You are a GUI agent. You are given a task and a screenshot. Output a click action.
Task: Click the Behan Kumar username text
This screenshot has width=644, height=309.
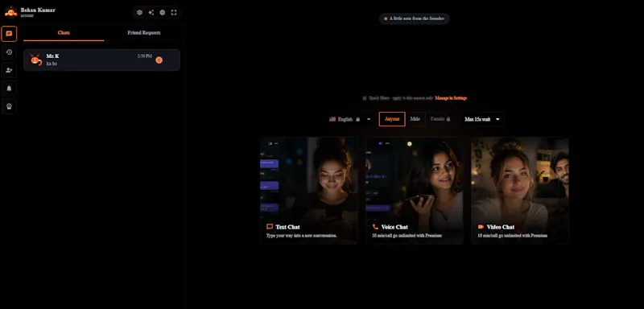38,10
